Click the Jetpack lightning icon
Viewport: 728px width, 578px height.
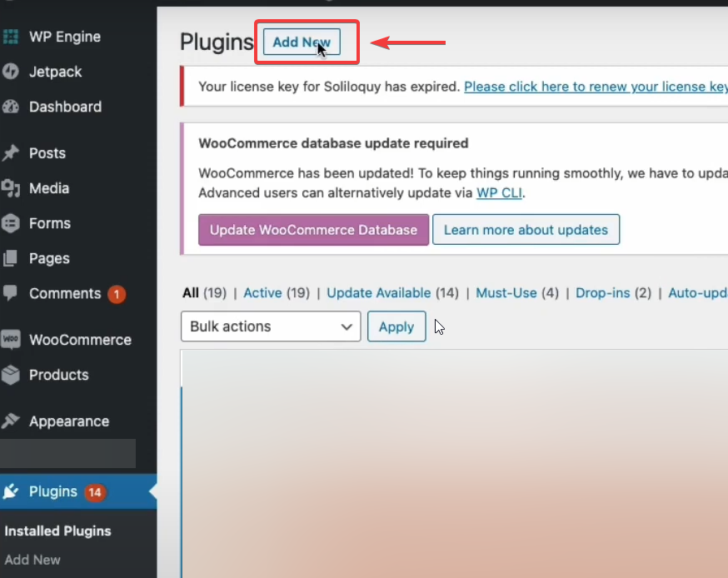(10, 72)
